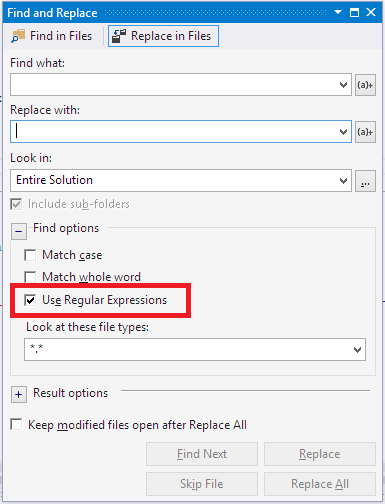This screenshot has width=385, height=504.
Task: Click the Replace All button
Action: [x=320, y=484]
